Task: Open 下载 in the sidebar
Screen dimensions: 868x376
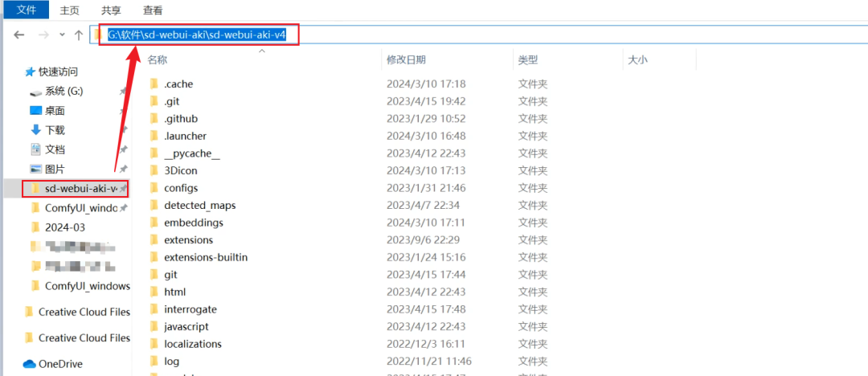Action: [x=55, y=130]
